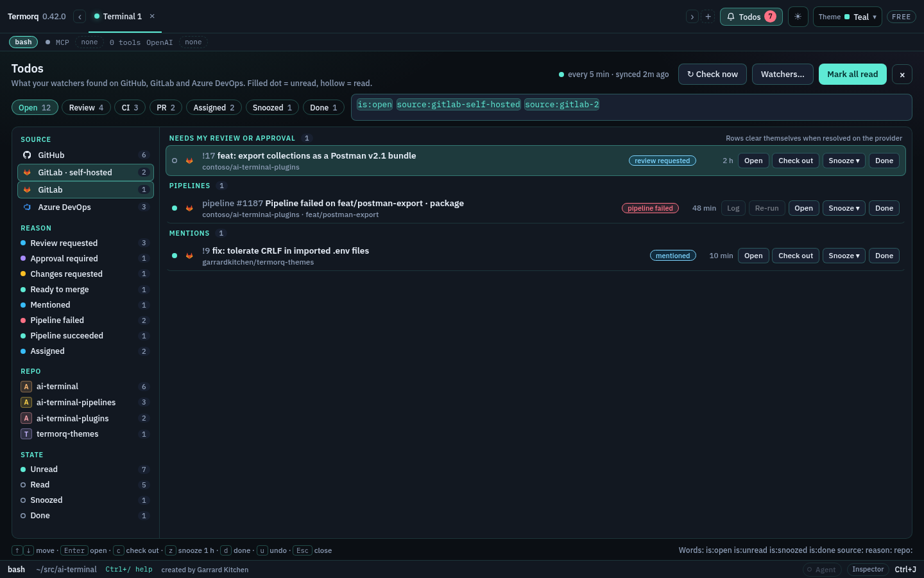Expand Snooze menu on CRLF fix row
Viewport: 924px width, 578px height.
[844, 256]
